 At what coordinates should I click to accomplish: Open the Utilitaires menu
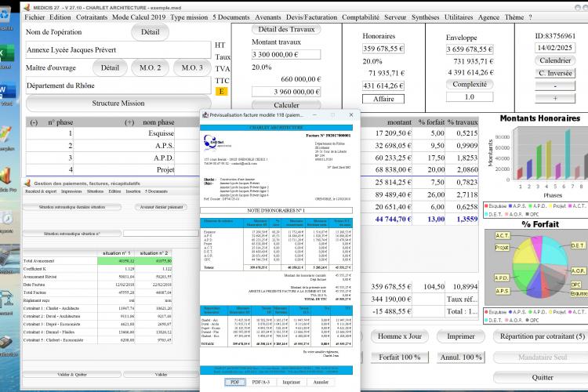(x=459, y=17)
